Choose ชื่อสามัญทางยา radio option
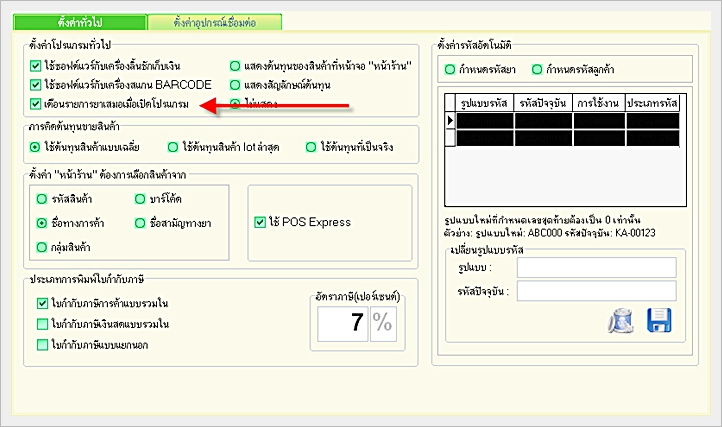722x427 pixels. pyautogui.click(x=140, y=223)
